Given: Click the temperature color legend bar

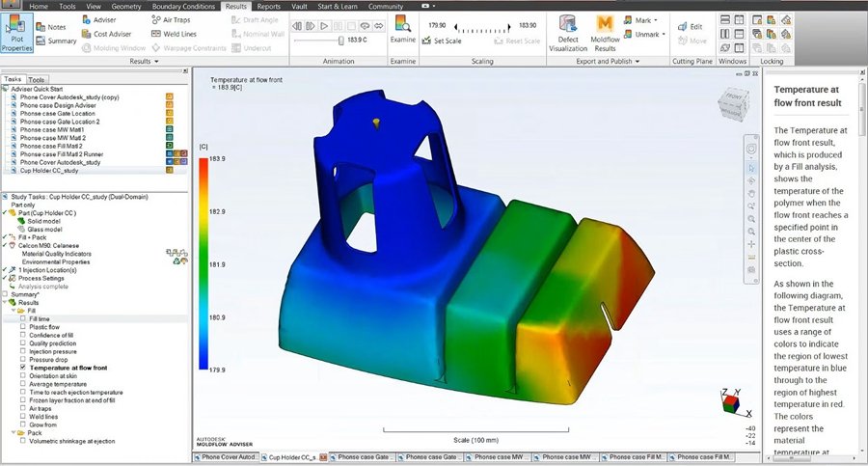Looking at the screenshot, I should (203, 263).
